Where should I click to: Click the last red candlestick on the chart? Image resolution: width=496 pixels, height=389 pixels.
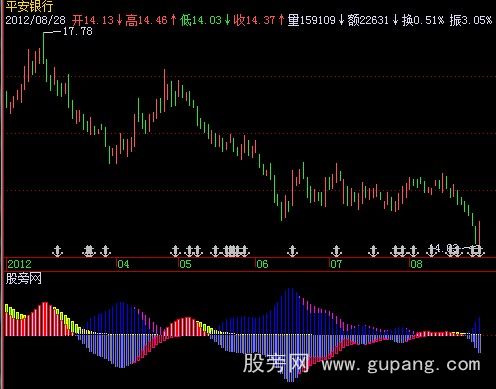pos(479,234)
